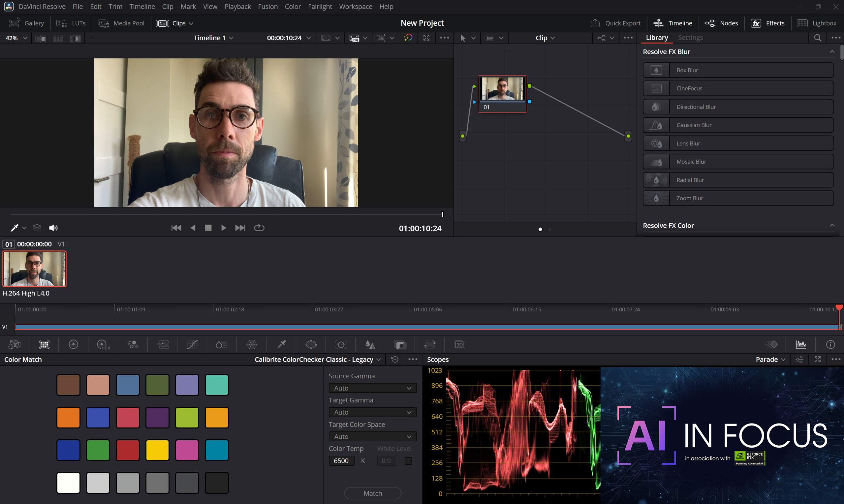
Task: Open the viewer eyedropper picker tool
Action: (x=14, y=228)
